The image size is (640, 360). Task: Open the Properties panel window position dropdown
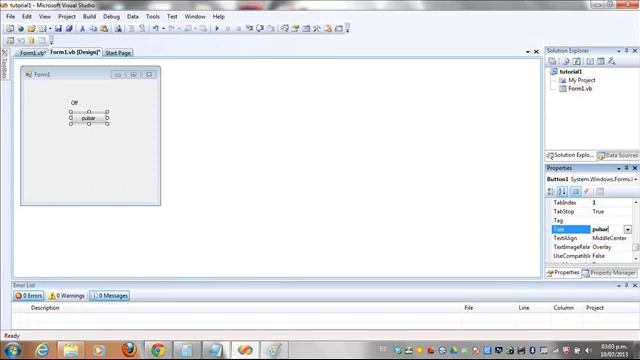(x=619, y=168)
